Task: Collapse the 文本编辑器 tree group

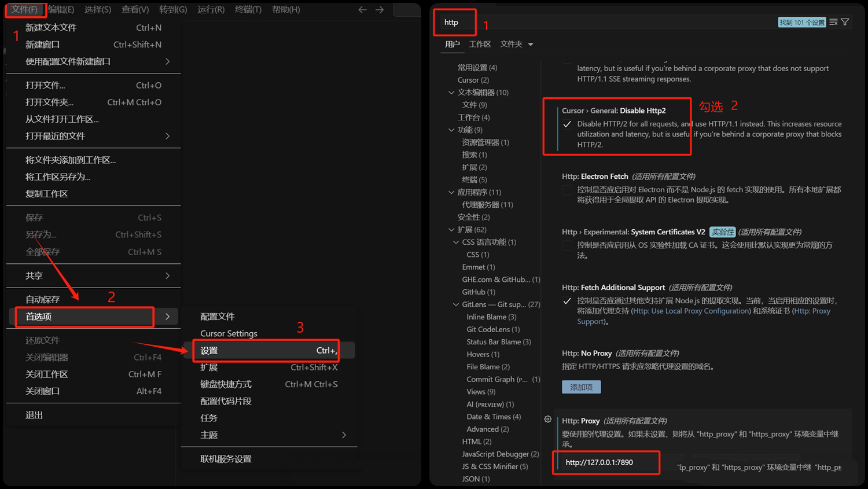Action: [x=451, y=93]
